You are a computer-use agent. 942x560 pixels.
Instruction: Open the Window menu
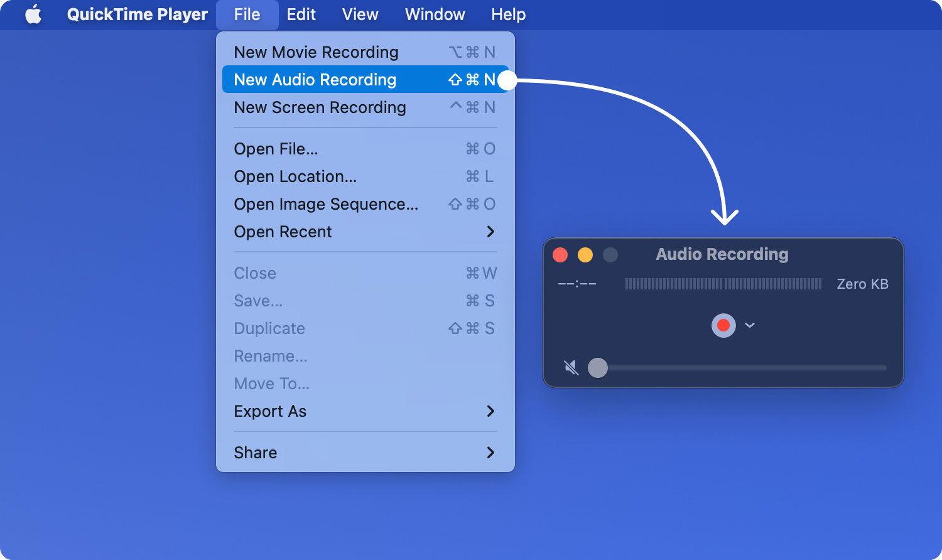(435, 14)
